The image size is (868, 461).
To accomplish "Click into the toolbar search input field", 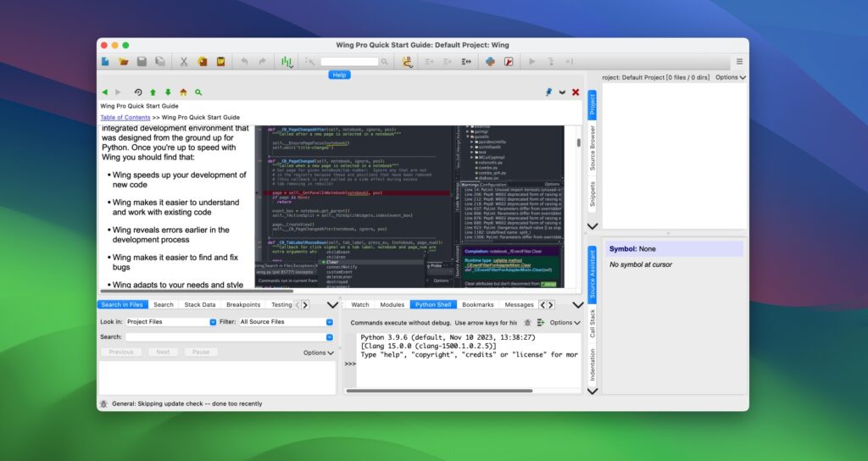I will 349,62.
